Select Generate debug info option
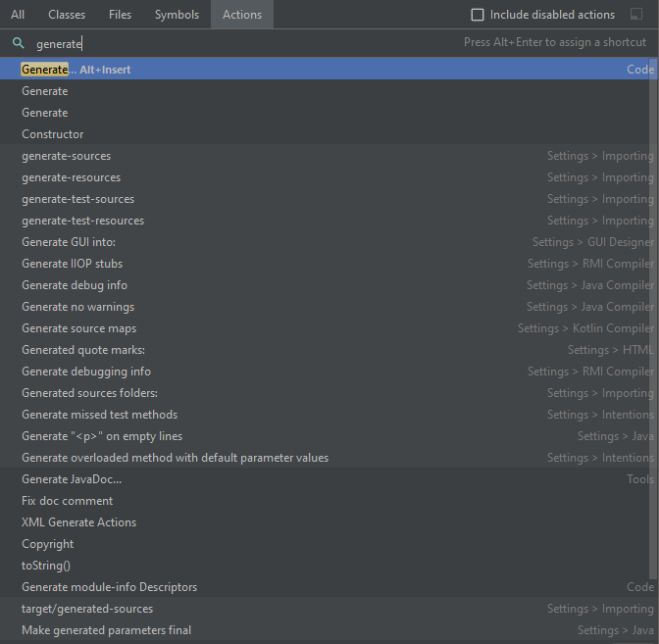This screenshot has height=644, width=659. tap(329, 285)
